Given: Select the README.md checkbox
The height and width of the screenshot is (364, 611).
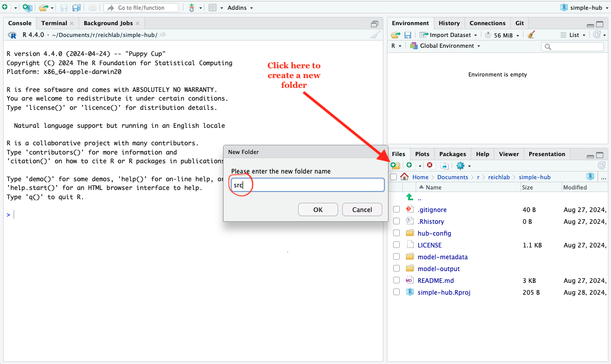Looking at the screenshot, I should (396, 280).
